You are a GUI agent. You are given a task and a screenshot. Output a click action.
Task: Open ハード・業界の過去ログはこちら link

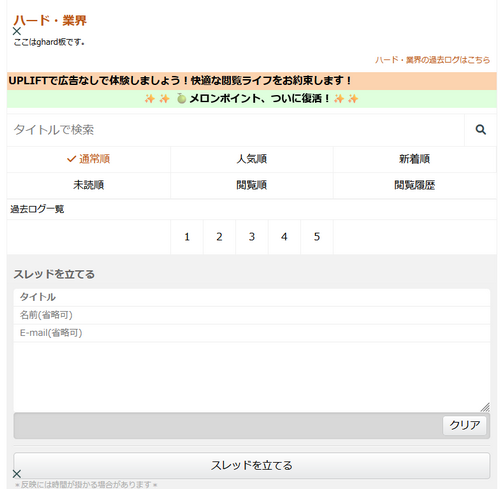tap(432, 60)
